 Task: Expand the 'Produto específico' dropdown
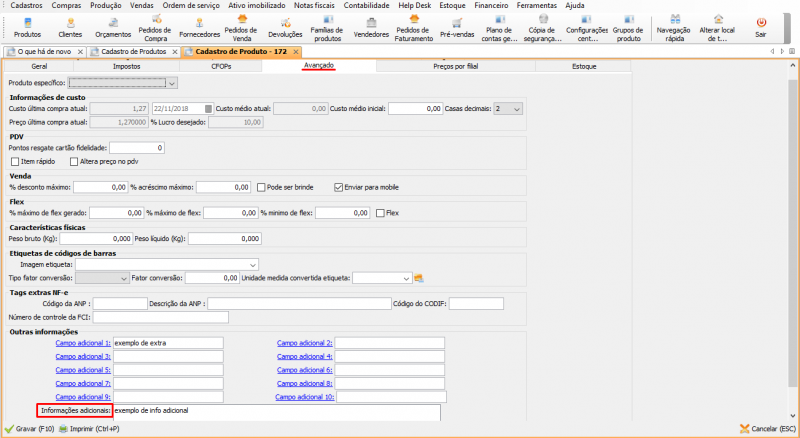[172, 83]
